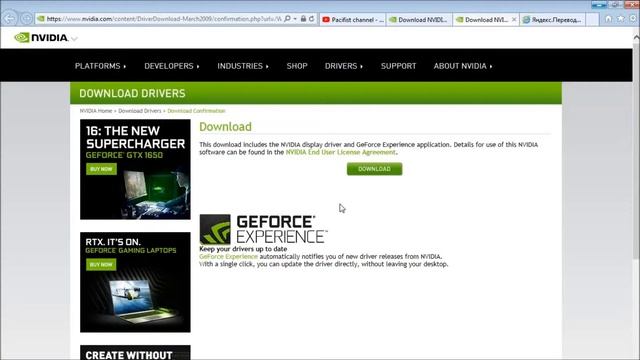Go to the SHOP page
The image size is (640, 360).
coord(297,66)
